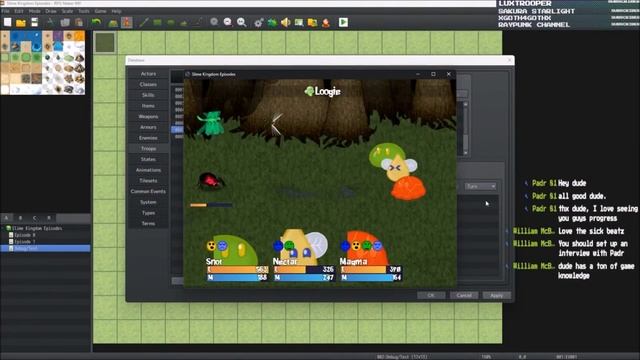Viewport: 640px width, 360px height.
Task: Open Terms tab in Database
Action: 148,223
